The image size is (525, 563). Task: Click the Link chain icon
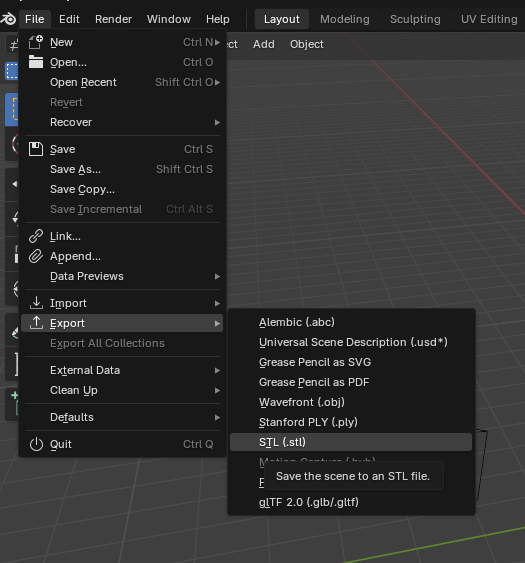[36, 236]
